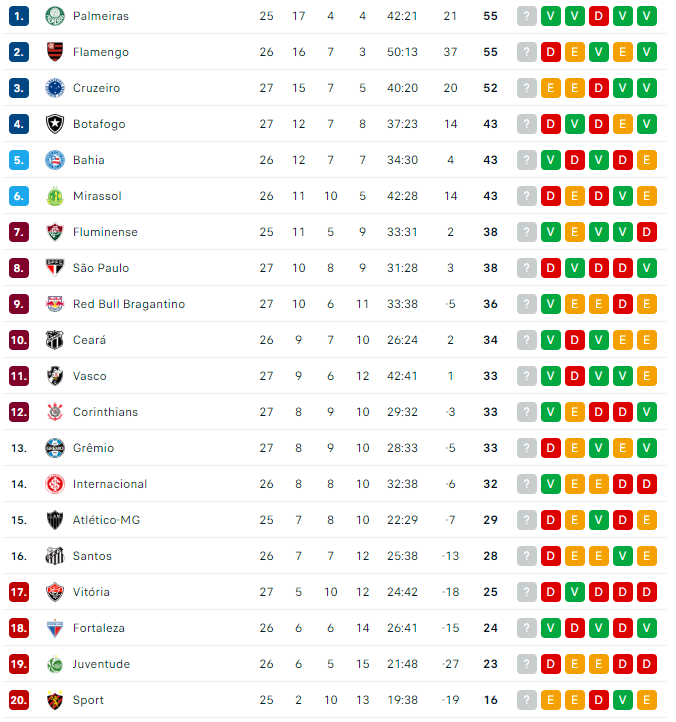Click the Fortaleza club crest icon
Screen dimensions: 676x722
(x=54, y=628)
